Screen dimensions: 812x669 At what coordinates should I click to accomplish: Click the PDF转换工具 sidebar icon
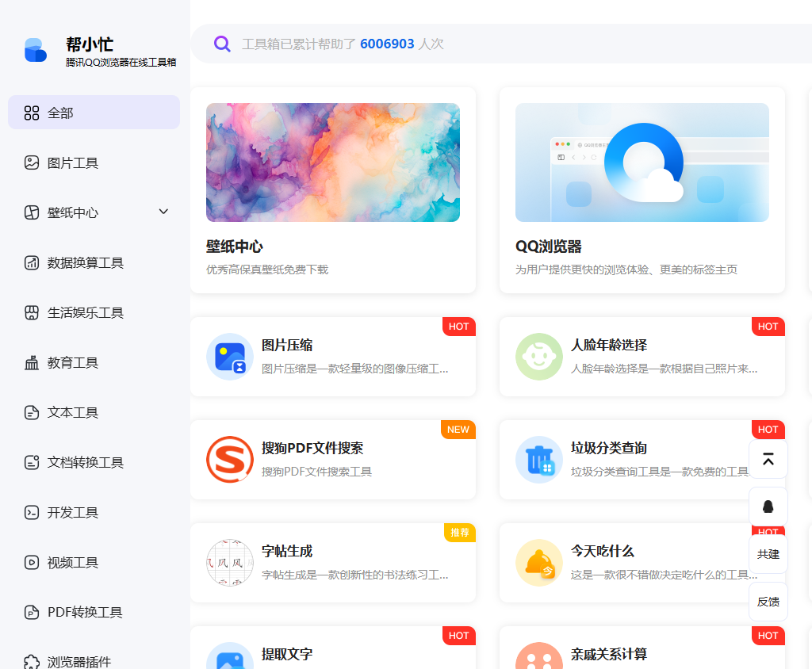pos(32,612)
